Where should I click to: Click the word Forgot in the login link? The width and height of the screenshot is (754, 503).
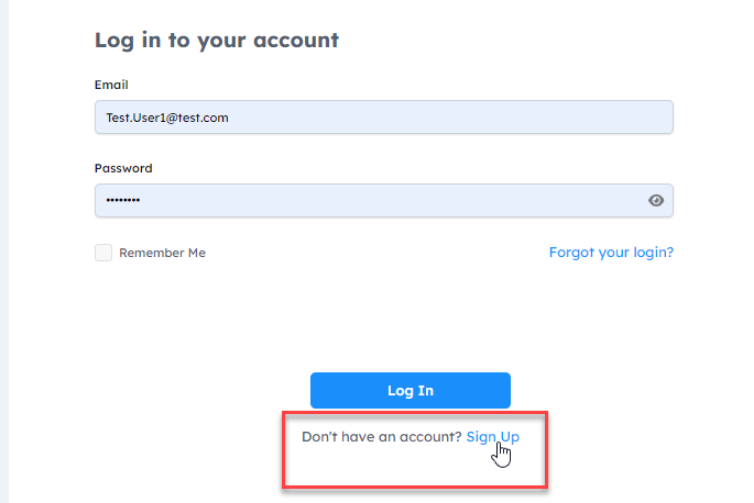click(x=570, y=252)
